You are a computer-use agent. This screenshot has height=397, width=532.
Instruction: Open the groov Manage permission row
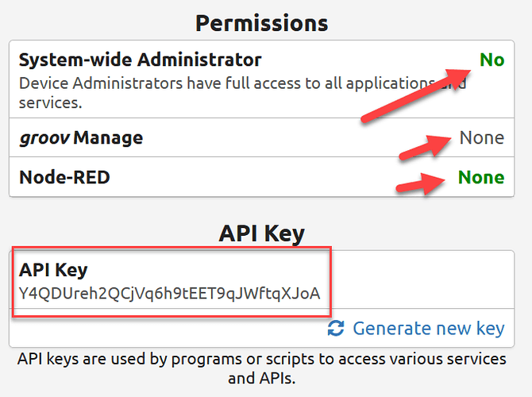point(261,137)
